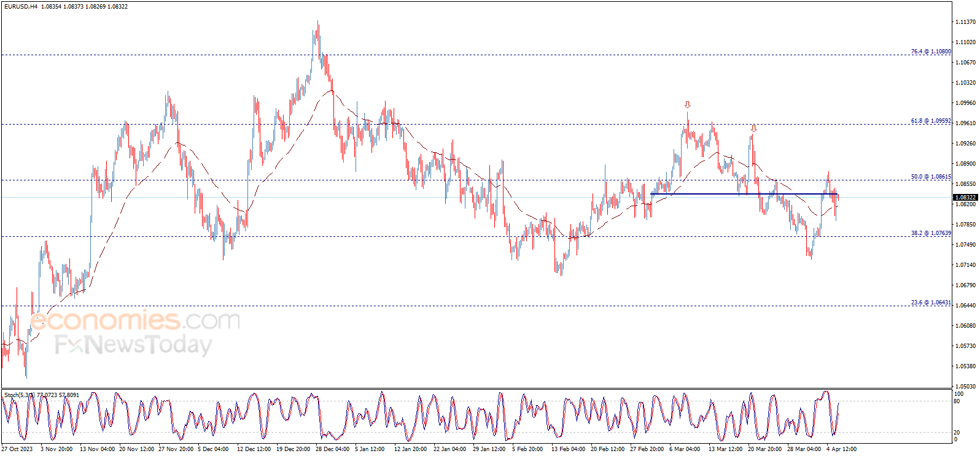Viewport: 980px width, 456px height.
Task: Click the 27 Nov 20:00 time label
Action: coord(176,449)
